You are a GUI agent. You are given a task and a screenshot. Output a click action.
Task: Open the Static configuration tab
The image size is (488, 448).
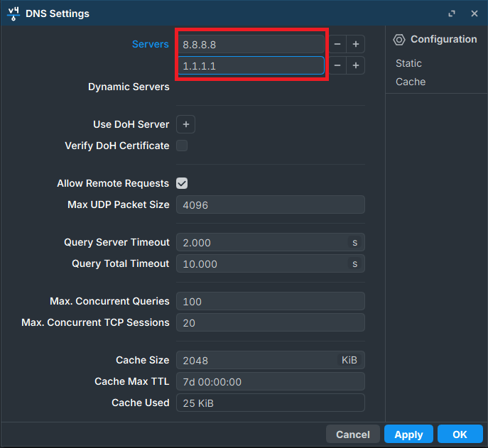[x=408, y=63]
